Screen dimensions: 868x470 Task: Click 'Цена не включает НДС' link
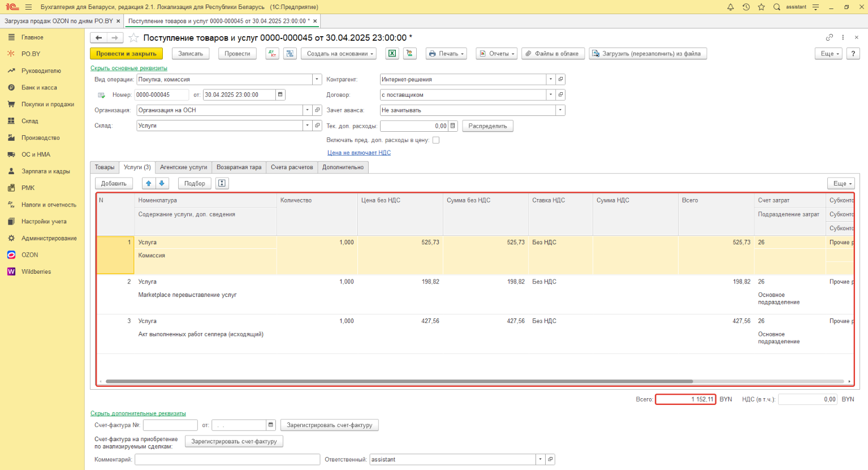(359, 153)
